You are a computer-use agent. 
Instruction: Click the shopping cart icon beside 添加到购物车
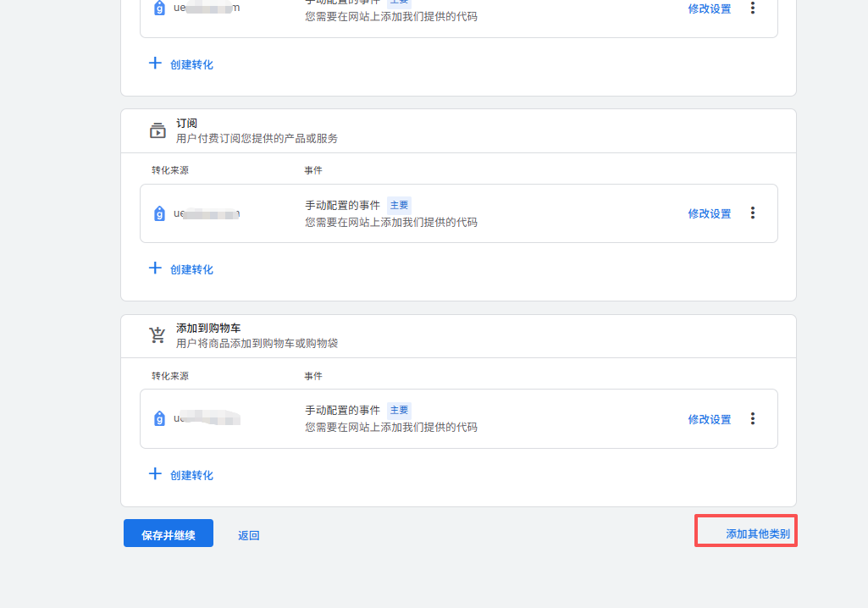tap(158, 335)
